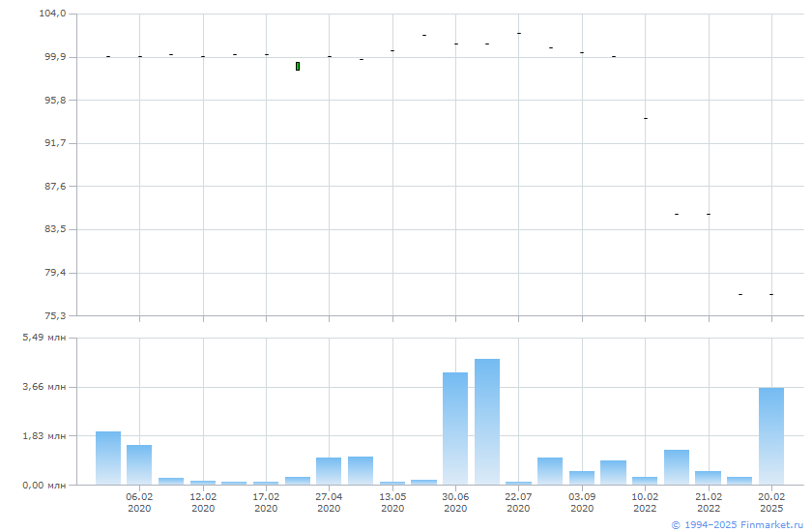Click the 21.02 2022 date label
The width and height of the screenshot is (812, 532).
click(x=709, y=502)
